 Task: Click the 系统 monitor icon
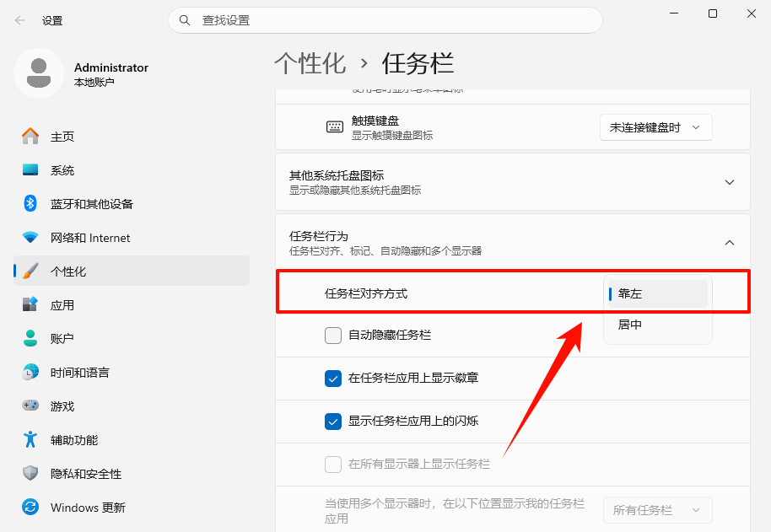point(30,170)
